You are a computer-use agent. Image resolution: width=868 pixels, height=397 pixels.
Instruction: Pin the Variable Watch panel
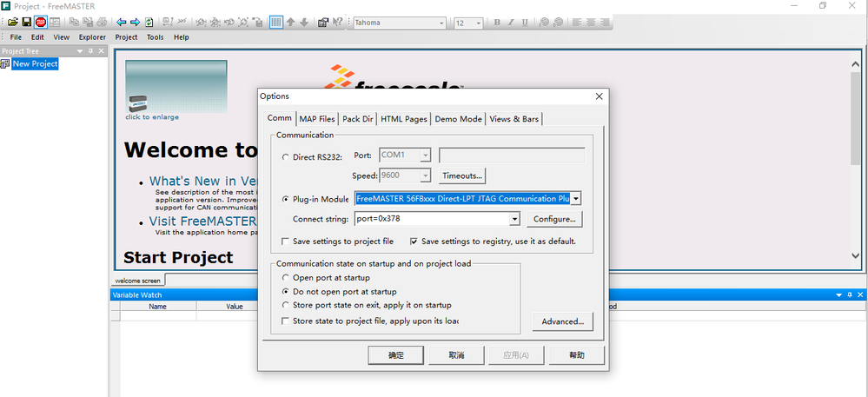click(851, 295)
